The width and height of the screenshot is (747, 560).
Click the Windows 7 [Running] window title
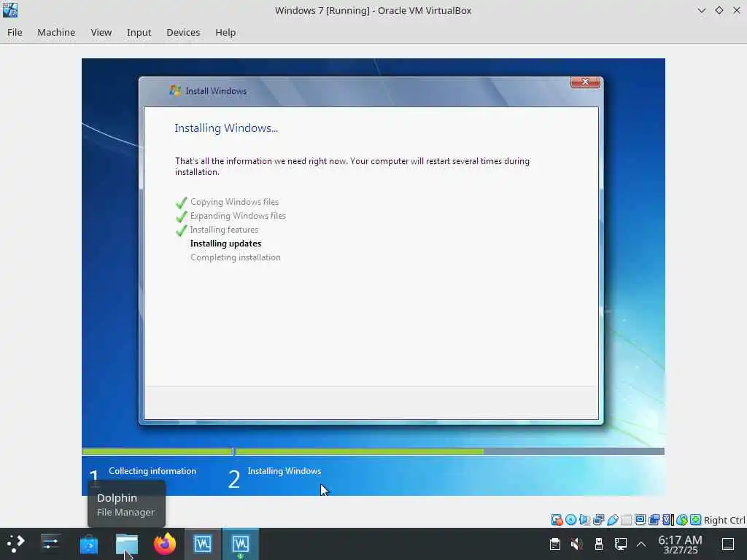(x=373, y=10)
